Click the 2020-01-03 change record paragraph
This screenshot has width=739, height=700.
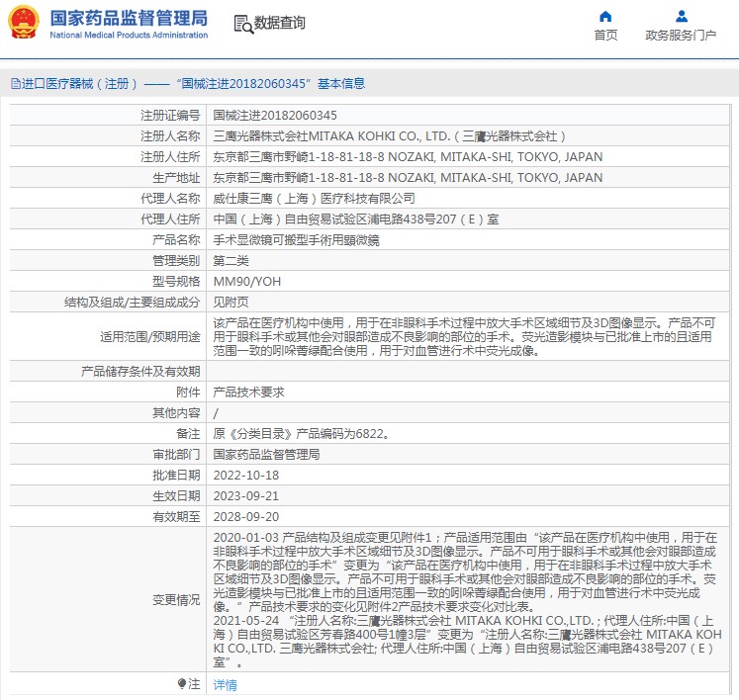[x=465, y=571]
